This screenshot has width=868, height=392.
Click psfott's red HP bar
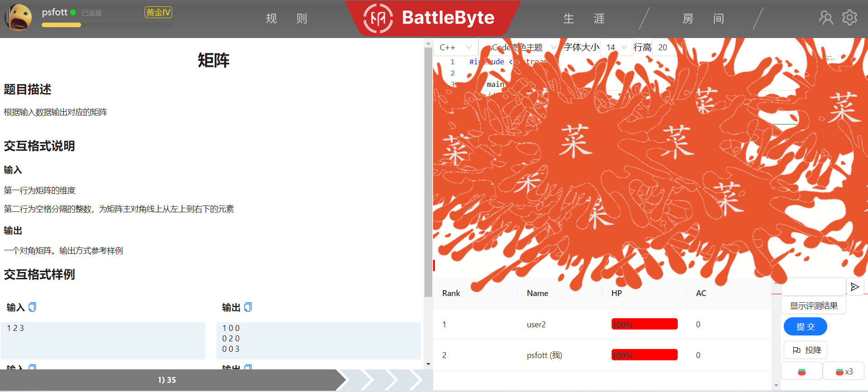tap(644, 355)
